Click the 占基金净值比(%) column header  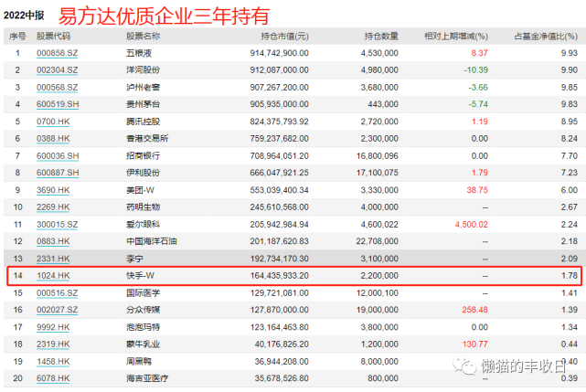[x=546, y=37]
